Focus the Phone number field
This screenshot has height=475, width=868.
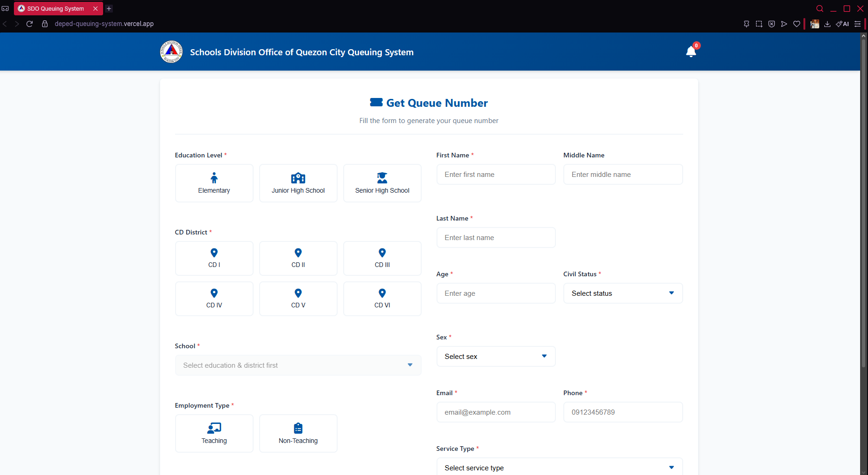(x=623, y=412)
